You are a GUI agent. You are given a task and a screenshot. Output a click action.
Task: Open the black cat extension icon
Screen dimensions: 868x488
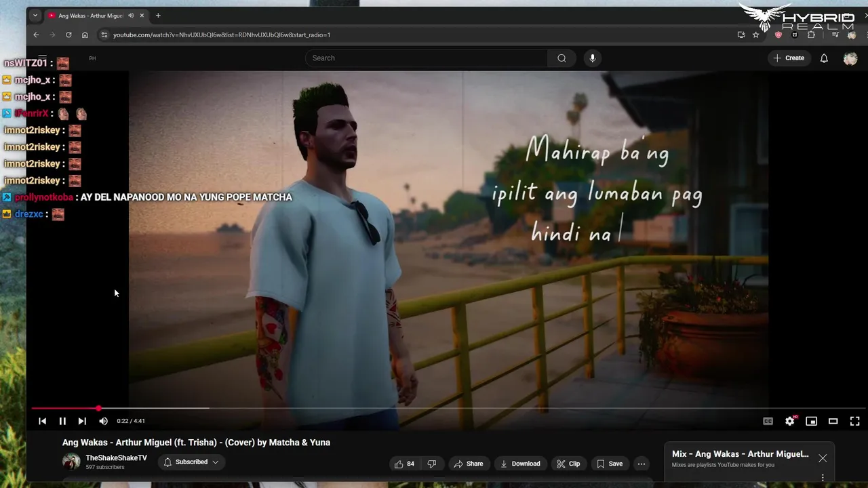point(795,35)
